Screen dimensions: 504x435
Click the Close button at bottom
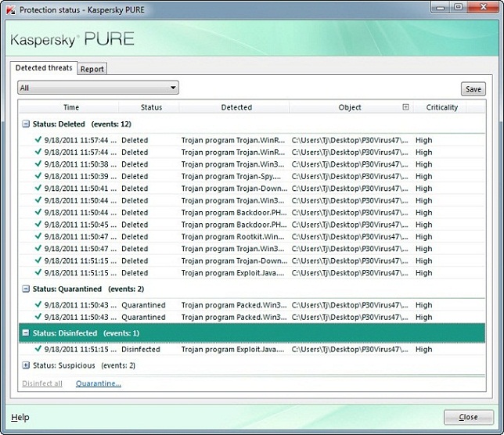(x=468, y=417)
